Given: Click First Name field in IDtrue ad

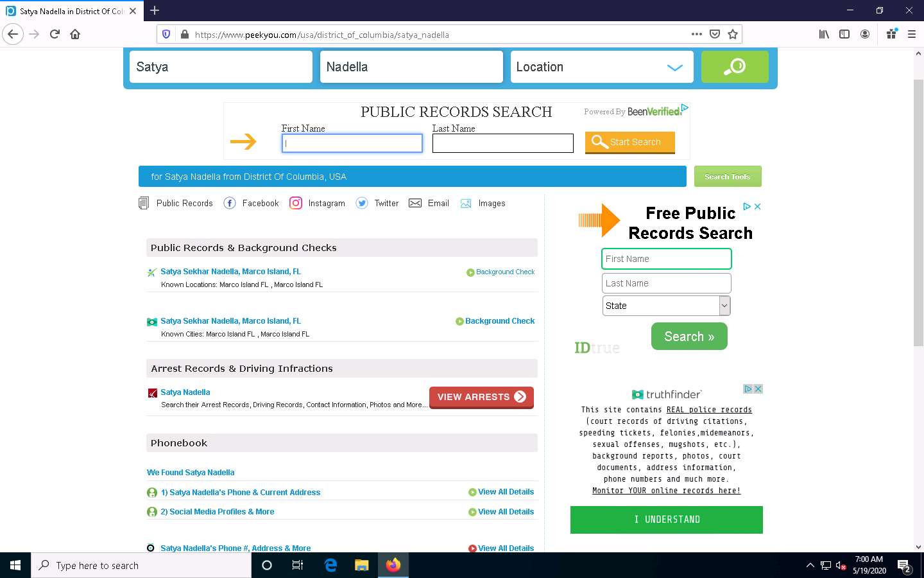Looking at the screenshot, I should click(667, 259).
